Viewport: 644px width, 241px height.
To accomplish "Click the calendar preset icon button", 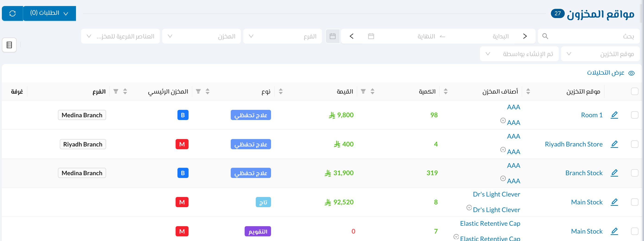I will pyautogui.click(x=332, y=36).
